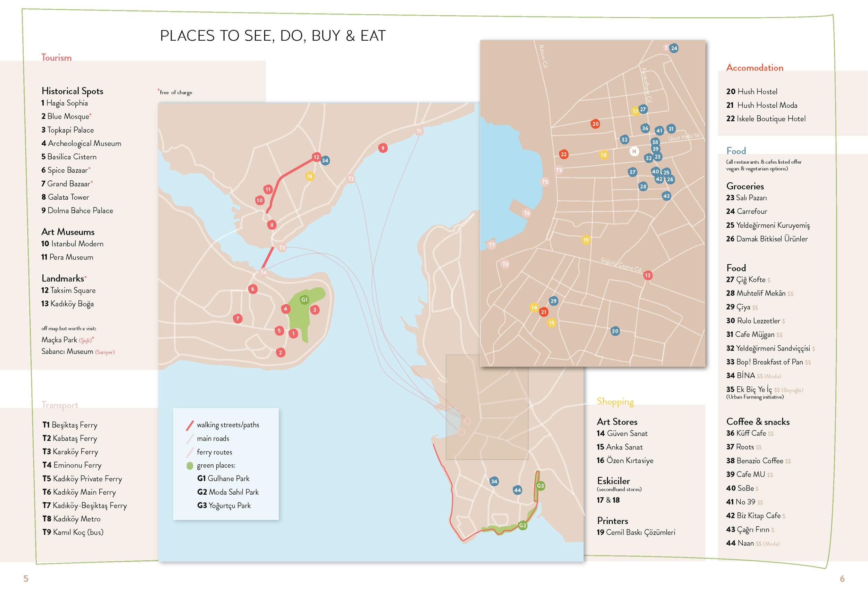Click the '8 Galata Tower' entry

[65, 197]
